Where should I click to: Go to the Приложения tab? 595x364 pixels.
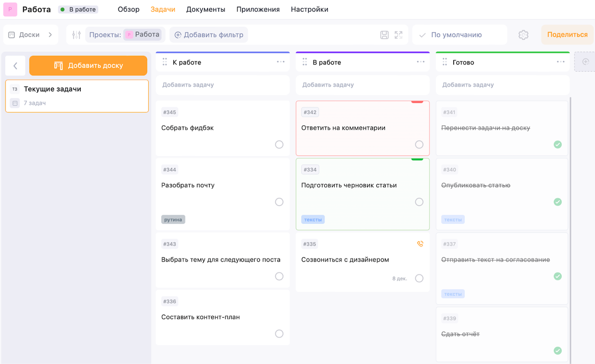click(x=258, y=9)
